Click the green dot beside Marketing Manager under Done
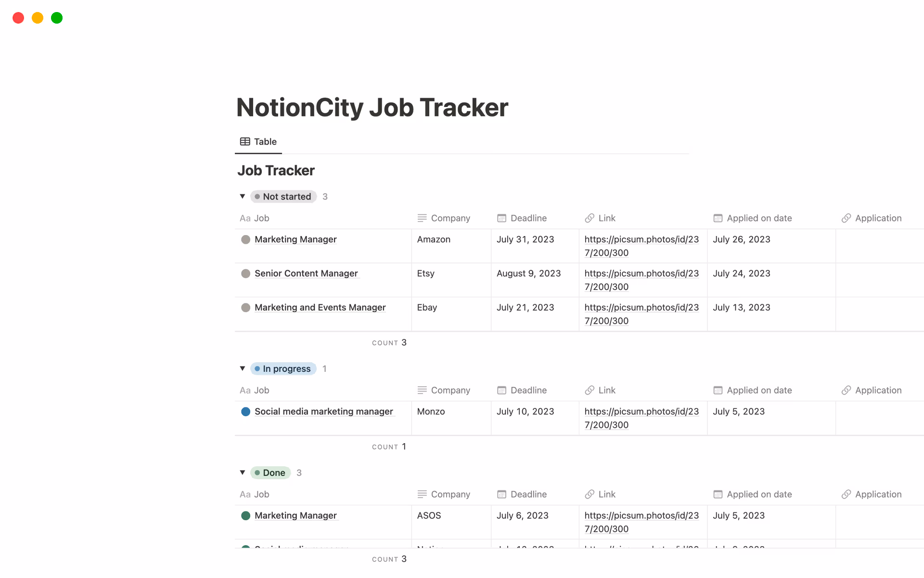This screenshot has width=924, height=578. point(245,515)
